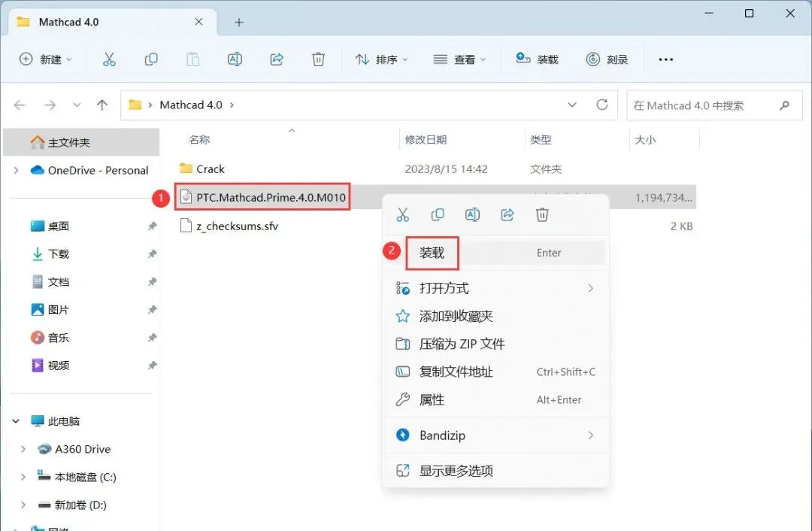Expand 本地磁盘 (C:) tree node

click(23, 477)
